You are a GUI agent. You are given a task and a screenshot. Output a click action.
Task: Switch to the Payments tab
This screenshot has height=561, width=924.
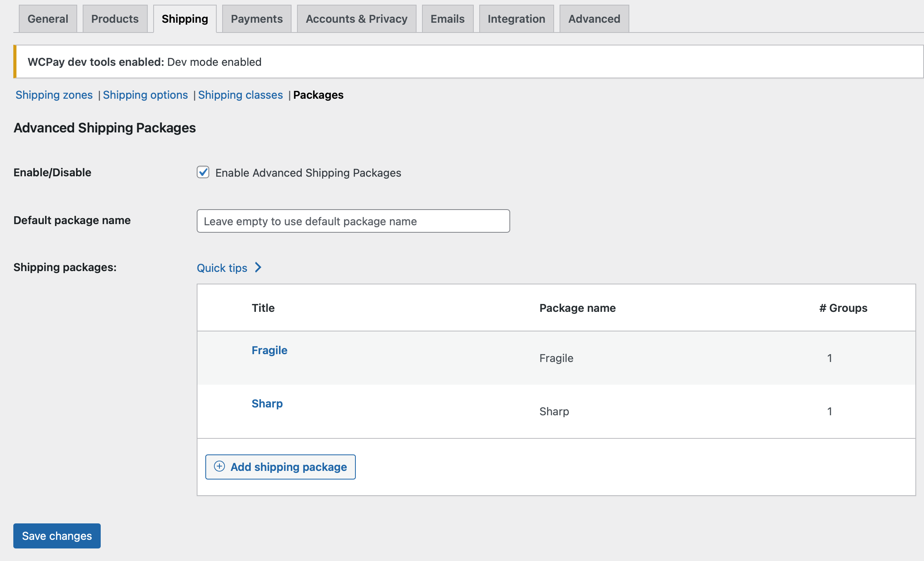tap(257, 19)
